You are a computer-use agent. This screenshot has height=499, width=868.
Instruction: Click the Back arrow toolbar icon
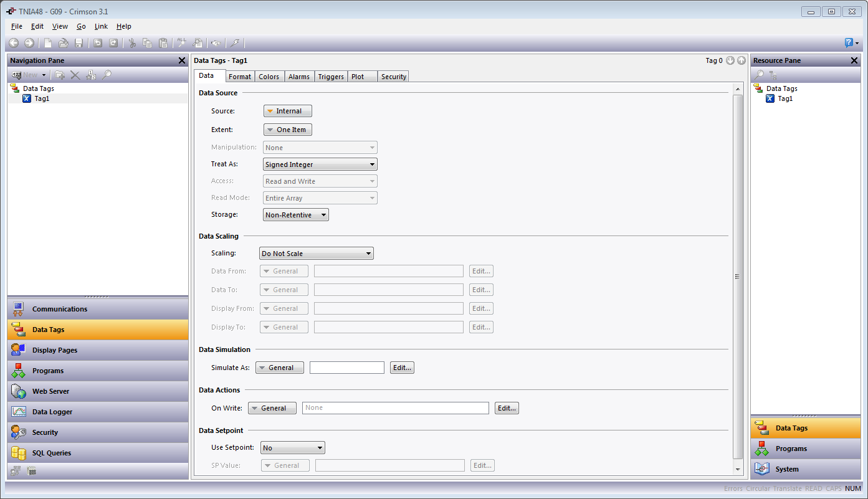click(13, 43)
